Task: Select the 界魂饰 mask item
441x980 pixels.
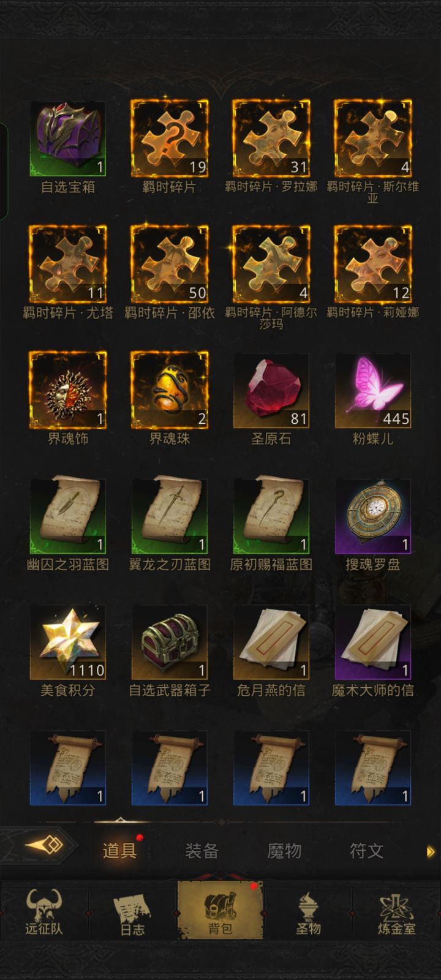Action: pos(68,391)
